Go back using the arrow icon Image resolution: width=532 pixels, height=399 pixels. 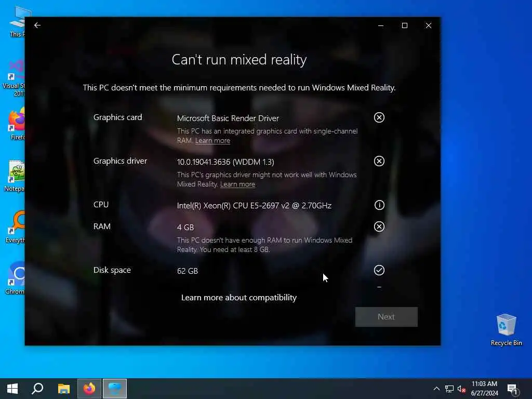click(37, 25)
